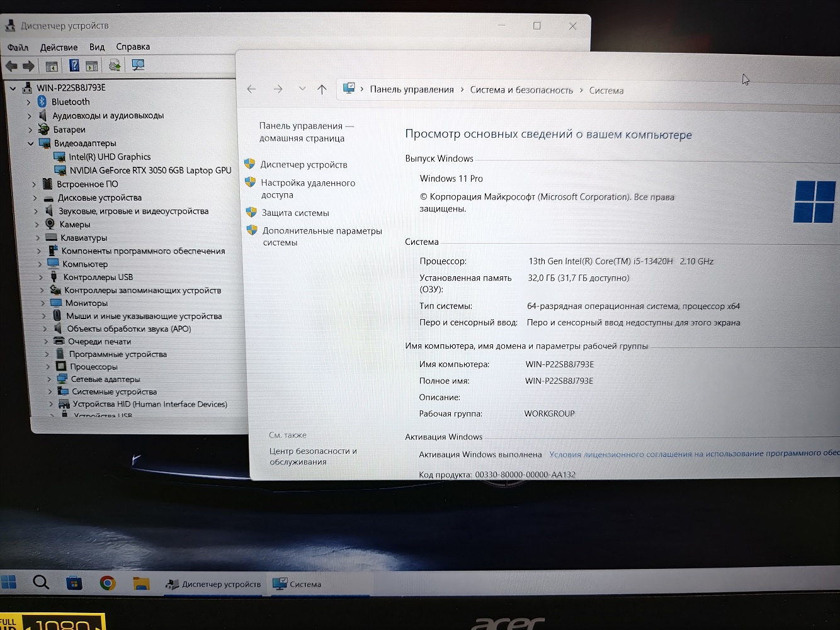This screenshot has height=630, width=840.
Task: Toggle the console tree toolbar icon
Action: (52, 65)
